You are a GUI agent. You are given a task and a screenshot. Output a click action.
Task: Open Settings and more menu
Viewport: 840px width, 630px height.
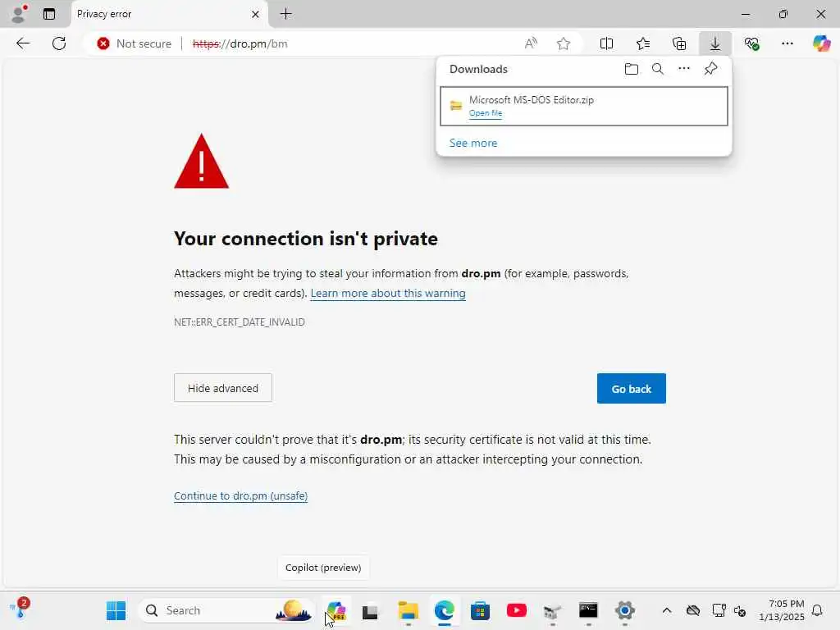[787, 43]
